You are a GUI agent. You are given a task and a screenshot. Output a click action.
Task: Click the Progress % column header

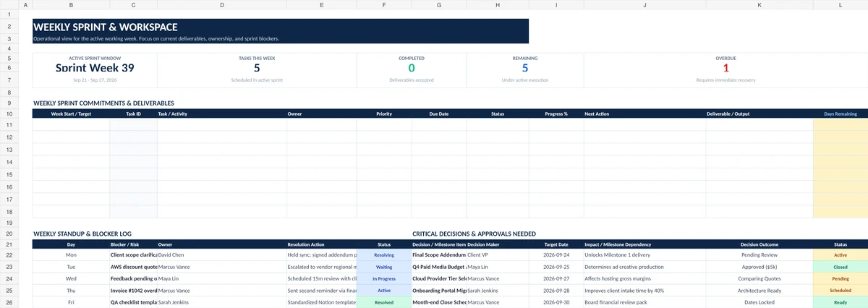coord(556,114)
